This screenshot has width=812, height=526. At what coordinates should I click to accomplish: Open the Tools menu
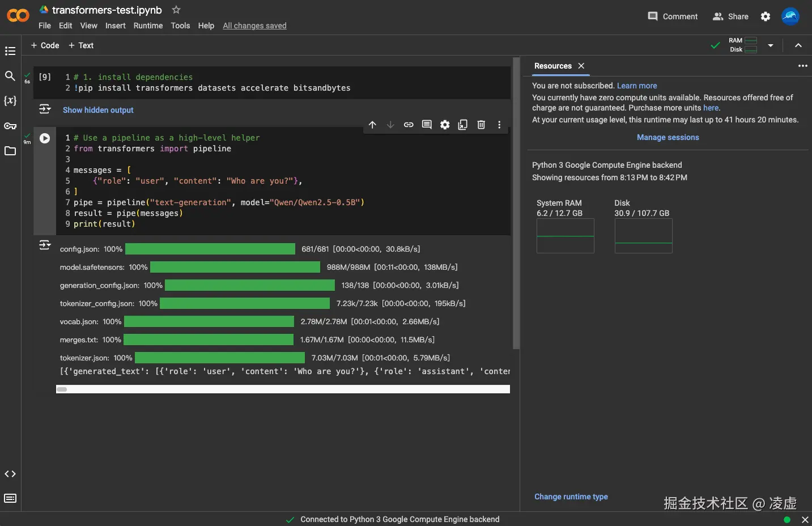180,26
